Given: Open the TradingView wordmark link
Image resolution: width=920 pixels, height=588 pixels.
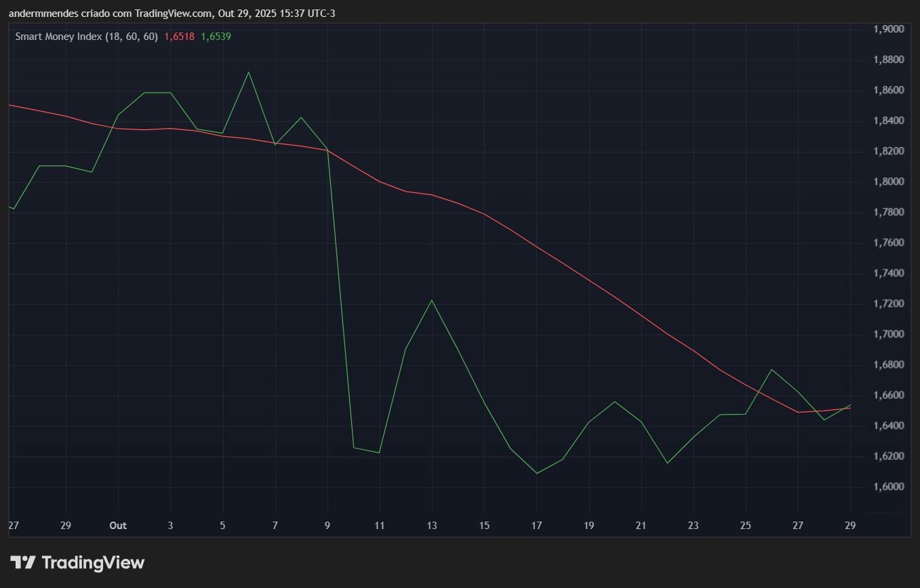Looking at the screenshot, I should (93, 562).
